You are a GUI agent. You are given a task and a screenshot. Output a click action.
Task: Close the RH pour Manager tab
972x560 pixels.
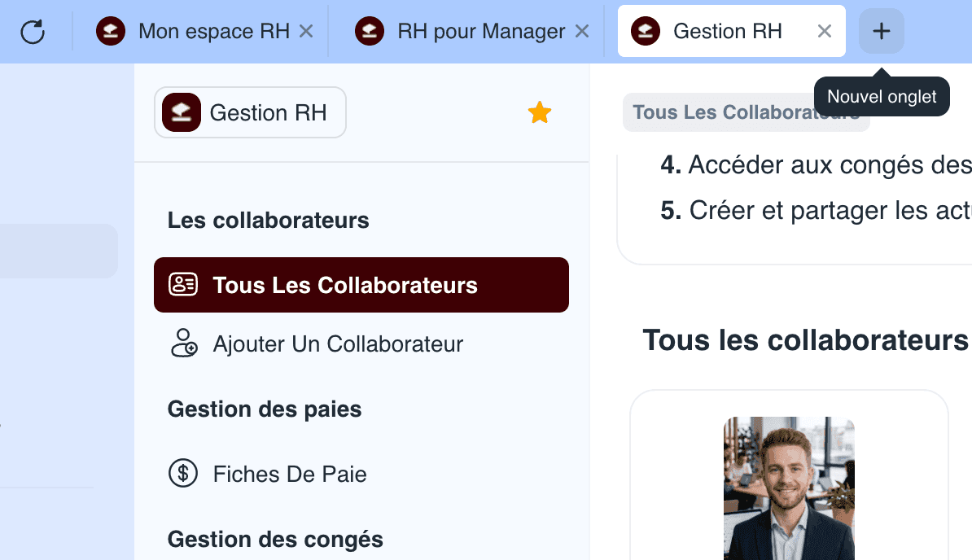point(581,31)
